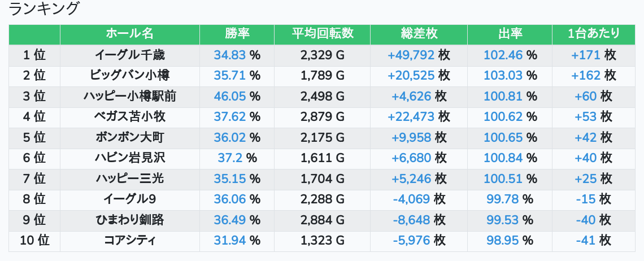Open the 34.83 win rate link
The image size is (644, 261).
click(x=230, y=55)
